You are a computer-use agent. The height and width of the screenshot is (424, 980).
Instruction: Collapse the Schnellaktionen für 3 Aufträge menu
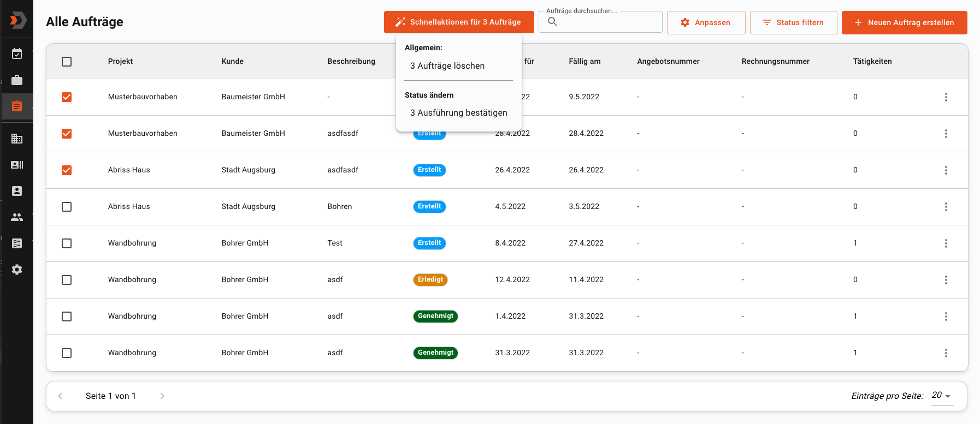[x=459, y=22]
